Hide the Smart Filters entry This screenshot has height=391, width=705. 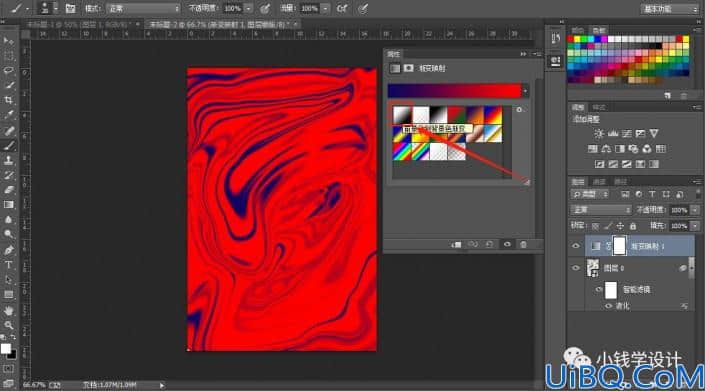(x=598, y=289)
